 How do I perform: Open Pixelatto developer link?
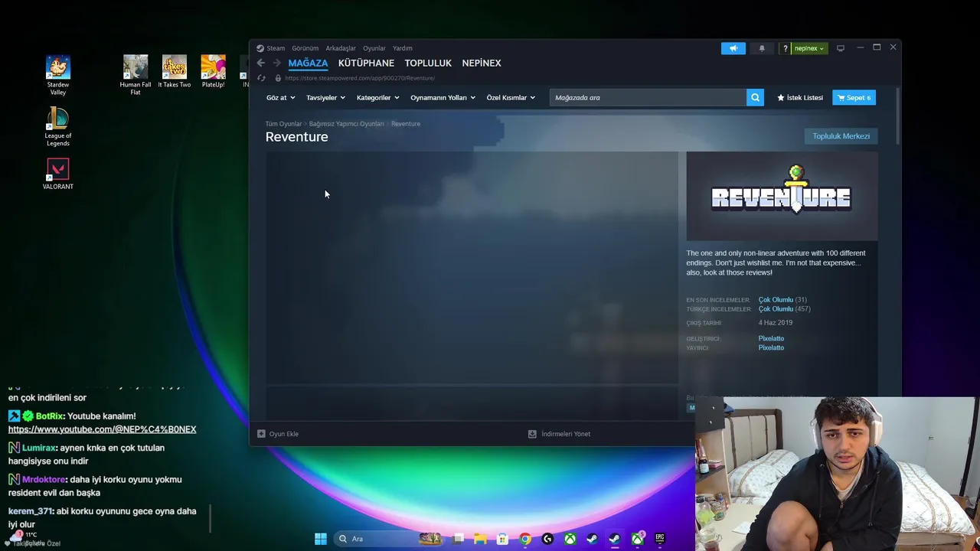(x=771, y=338)
